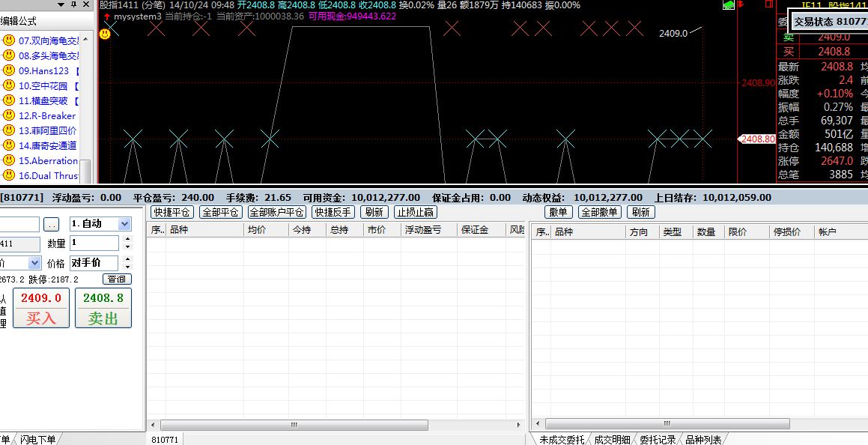Open the 1.自动 order mode dropdown
This screenshot has width=868, height=445.
pyautogui.click(x=124, y=223)
